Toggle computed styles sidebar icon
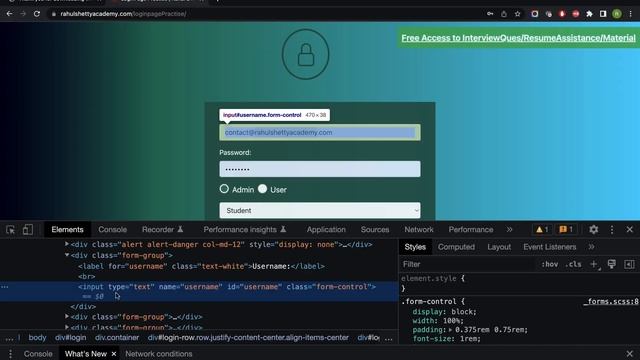Image resolution: width=640 pixels, height=360 pixels. pyautogui.click(x=629, y=264)
